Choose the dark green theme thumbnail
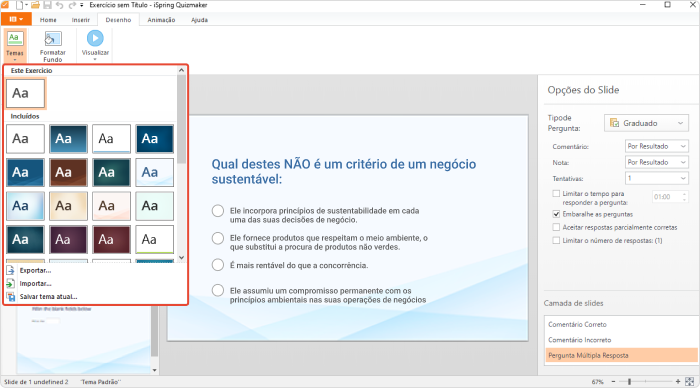This screenshot has width=700, height=388. (111, 172)
